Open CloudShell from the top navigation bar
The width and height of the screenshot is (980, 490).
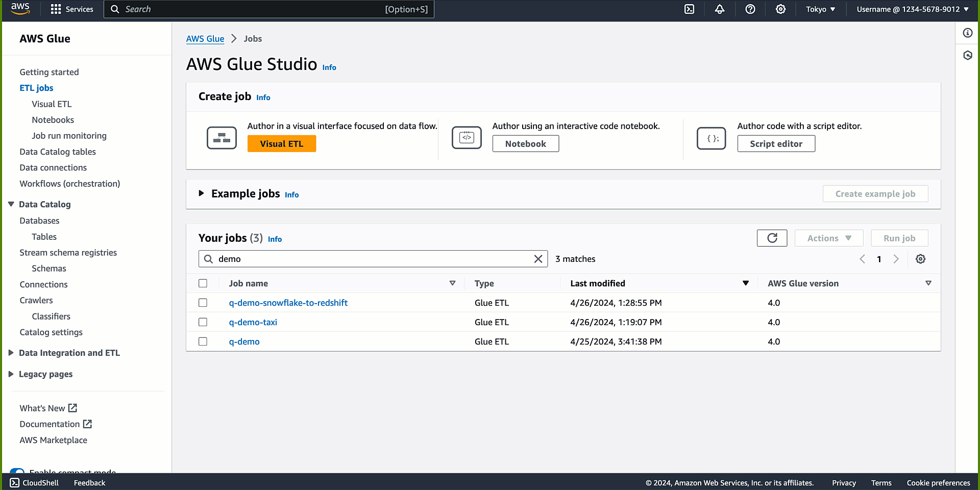tap(689, 9)
